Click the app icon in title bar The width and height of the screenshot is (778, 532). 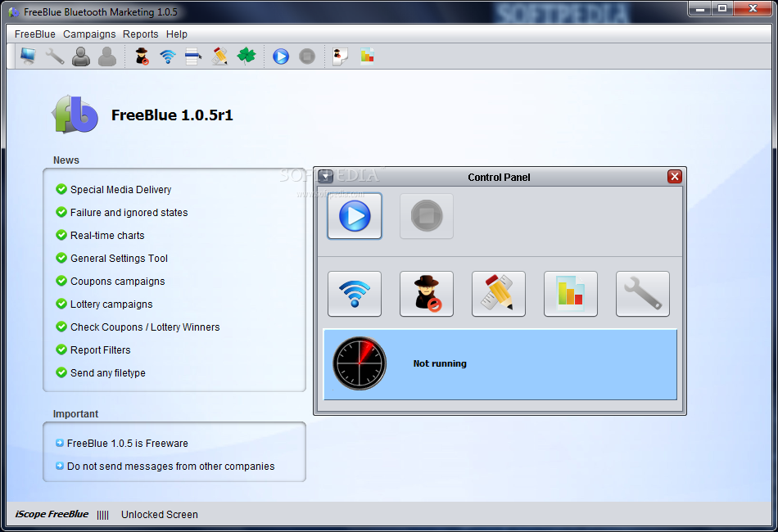click(15, 12)
